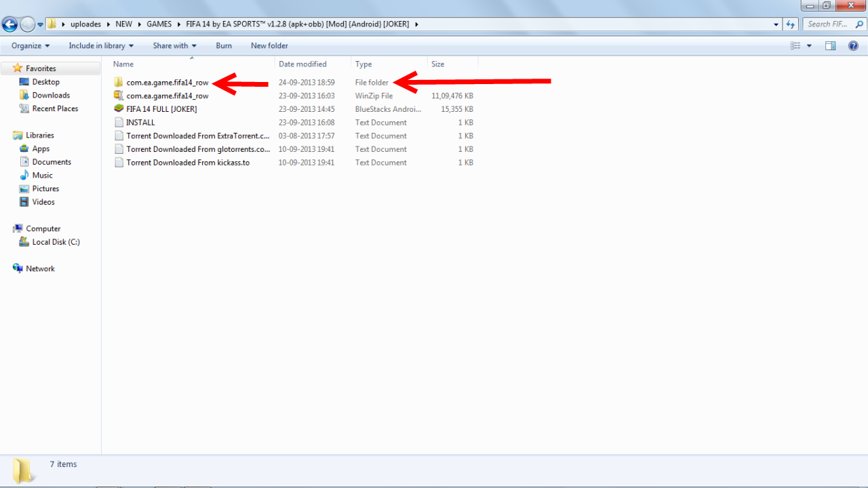Click the uploades breadcrumb in address bar
This screenshot has width=868, height=488.
[85, 24]
